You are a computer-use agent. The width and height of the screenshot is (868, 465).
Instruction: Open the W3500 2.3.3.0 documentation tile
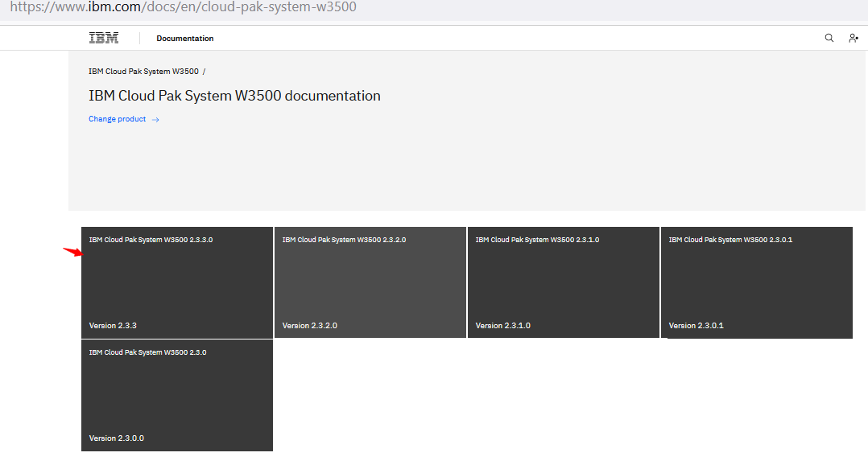click(x=177, y=282)
